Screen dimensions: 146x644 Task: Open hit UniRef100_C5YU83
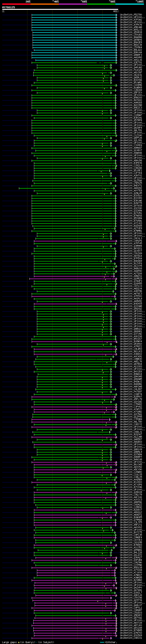131,35
